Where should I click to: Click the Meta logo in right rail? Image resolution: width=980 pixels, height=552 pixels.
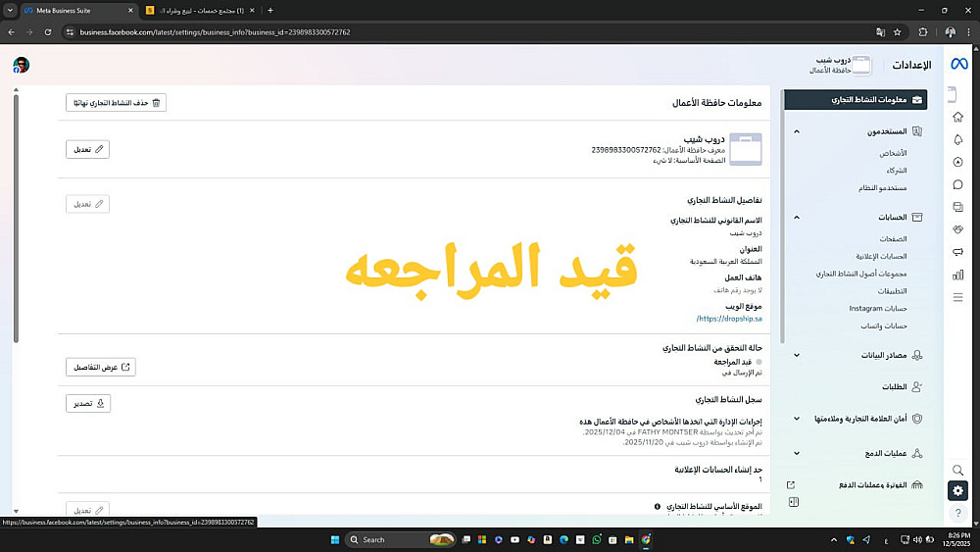(958, 64)
